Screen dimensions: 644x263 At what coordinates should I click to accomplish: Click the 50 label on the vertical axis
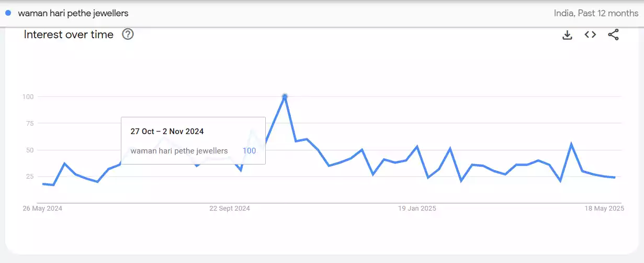pos(29,150)
